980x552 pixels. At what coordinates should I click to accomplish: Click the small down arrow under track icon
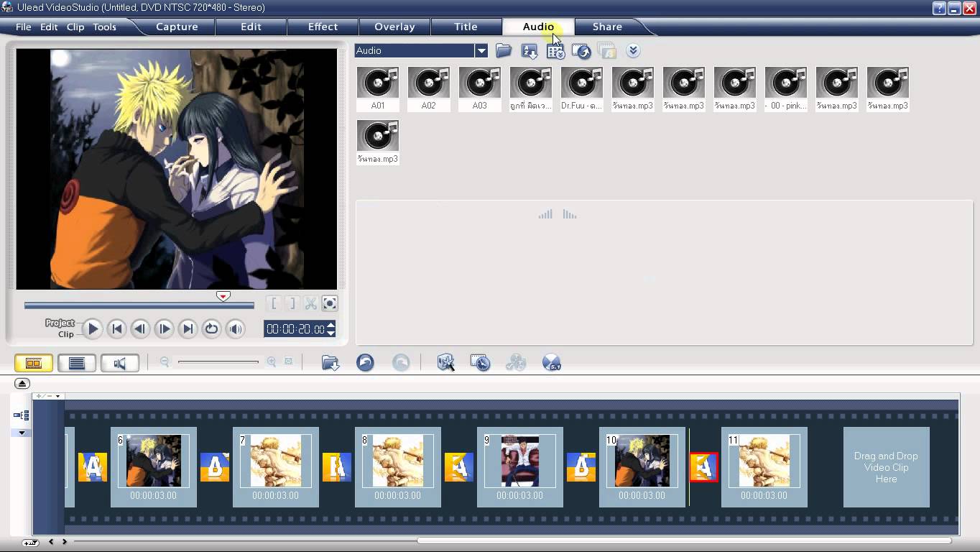point(22,433)
